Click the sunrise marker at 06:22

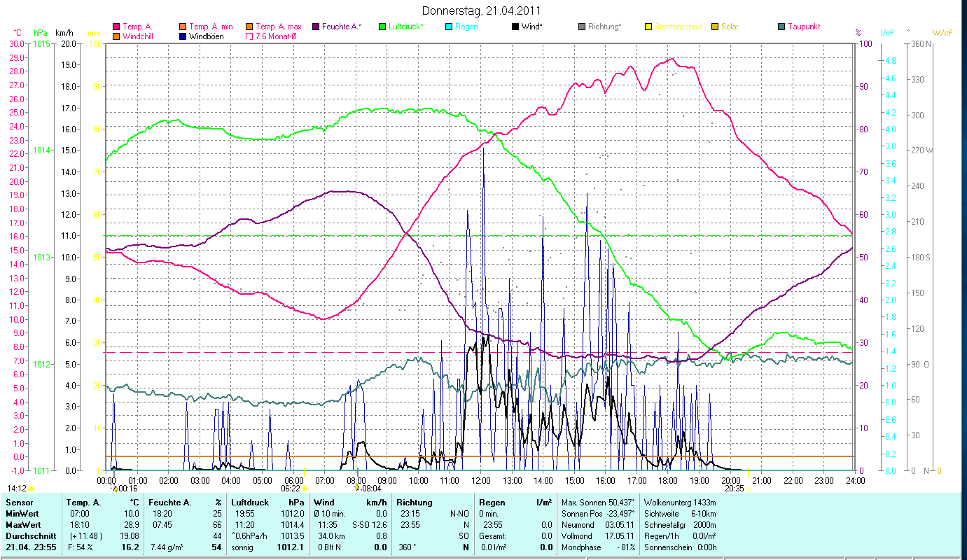pyautogui.click(x=305, y=489)
